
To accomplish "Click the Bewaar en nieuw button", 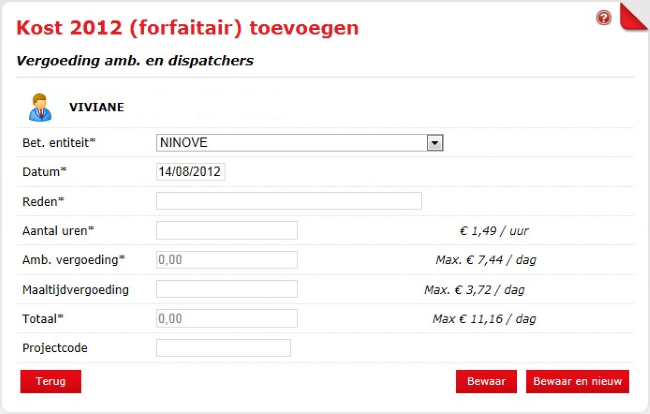I will [x=577, y=381].
